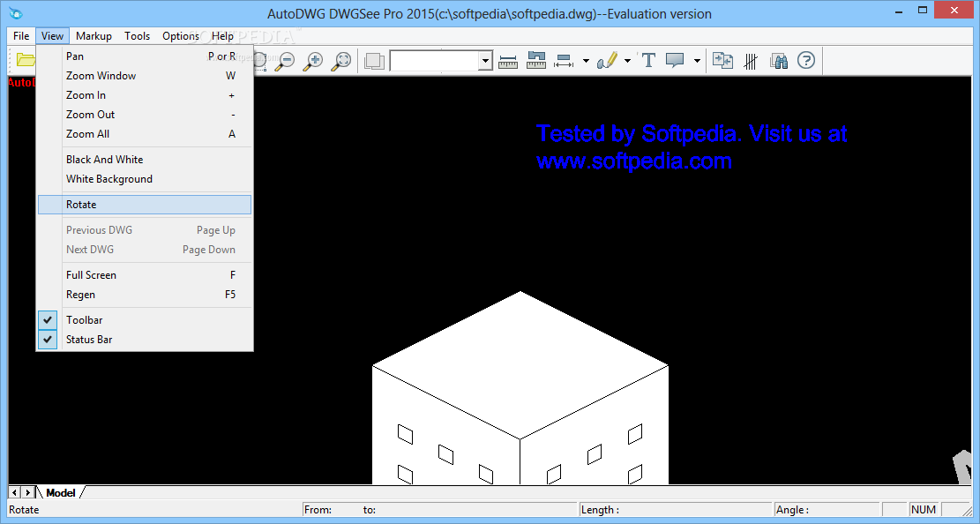The height and width of the screenshot is (524, 980).
Task: Maximize the DWGSee window
Action: (x=923, y=11)
